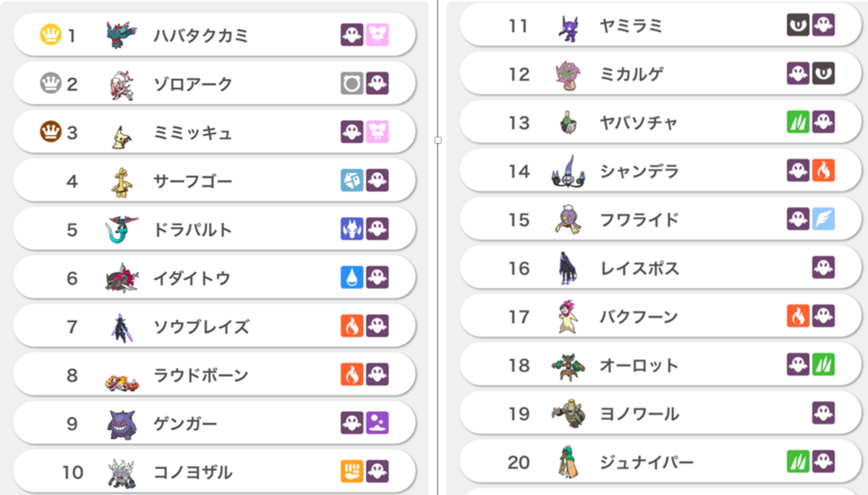Select the ジュナイパー row at rank 20
This screenshot has height=495, width=868.
tap(660, 462)
